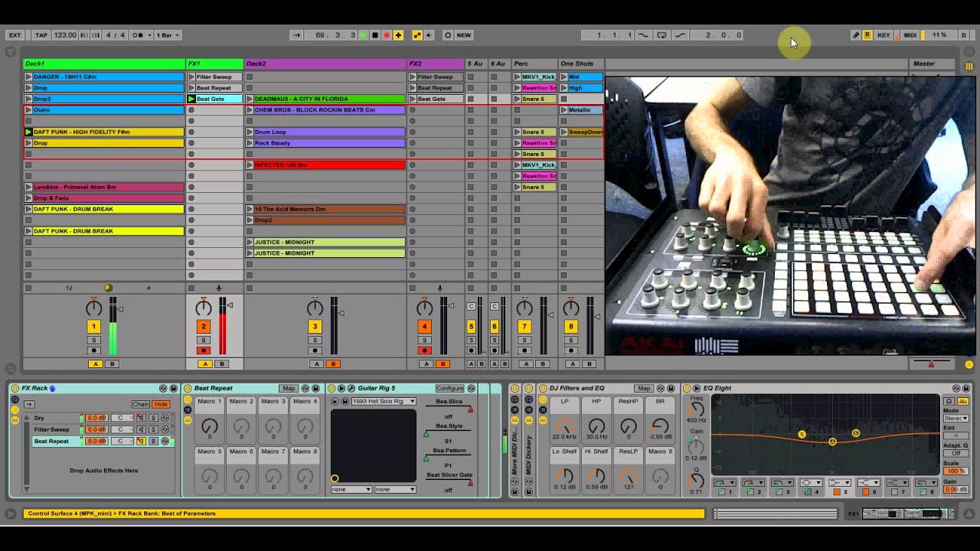The width and height of the screenshot is (980, 551).
Task: Open the first none dropdown under XY pad
Action: coord(351,490)
